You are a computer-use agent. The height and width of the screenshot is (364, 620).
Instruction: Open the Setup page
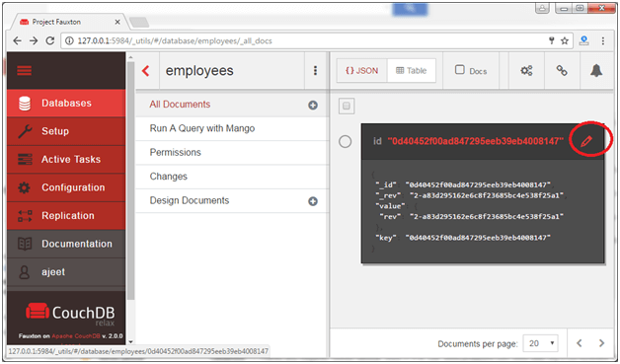pyautogui.click(x=66, y=131)
